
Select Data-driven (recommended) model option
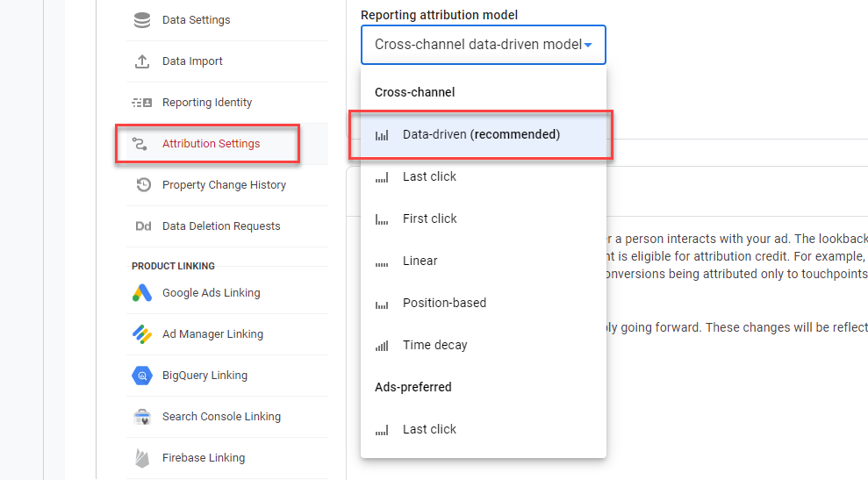[481, 135]
